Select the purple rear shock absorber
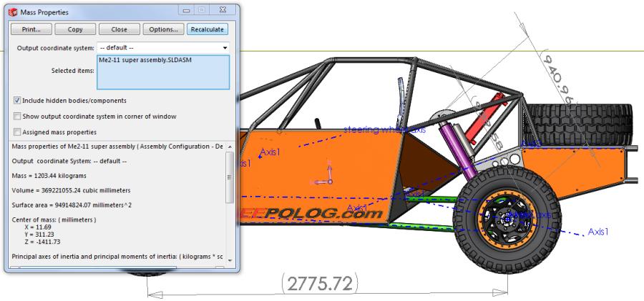Image resolution: width=644 pixels, height=301 pixels. 459,148
